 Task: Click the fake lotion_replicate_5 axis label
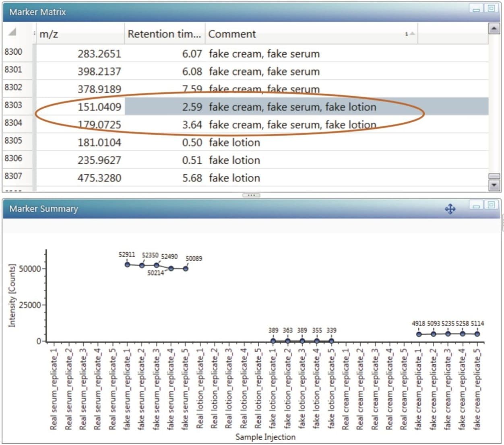point(331,388)
